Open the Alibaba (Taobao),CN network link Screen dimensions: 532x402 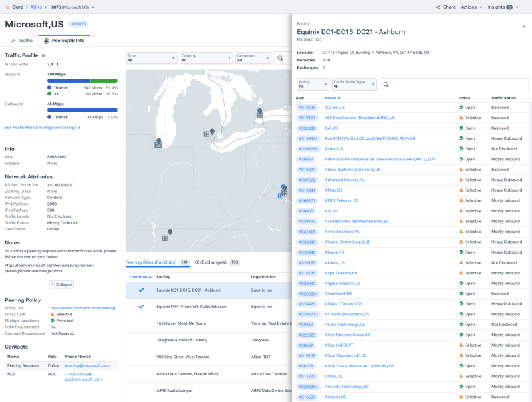coord(344,304)
